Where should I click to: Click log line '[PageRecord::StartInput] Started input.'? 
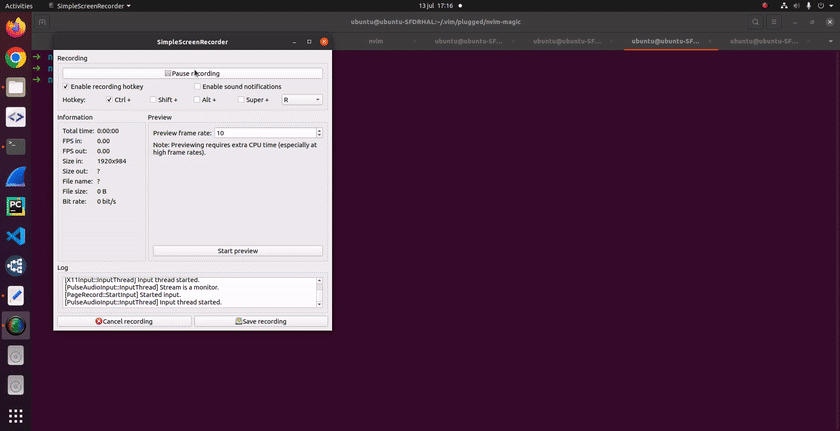point(123,295)
